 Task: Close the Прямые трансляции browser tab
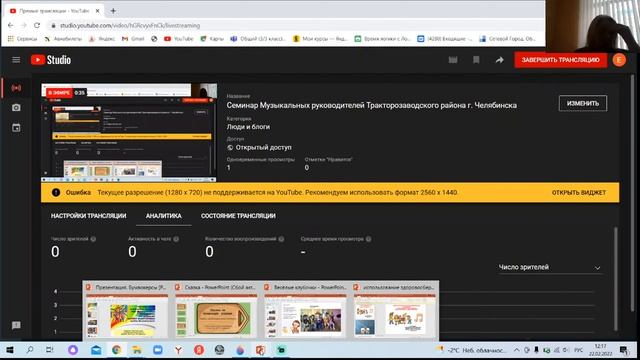tap(98, 11)
